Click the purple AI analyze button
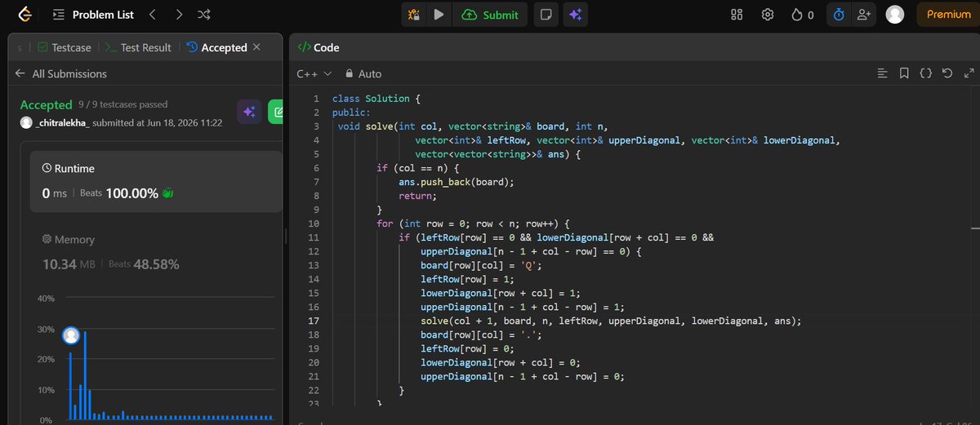 point(249,113)
